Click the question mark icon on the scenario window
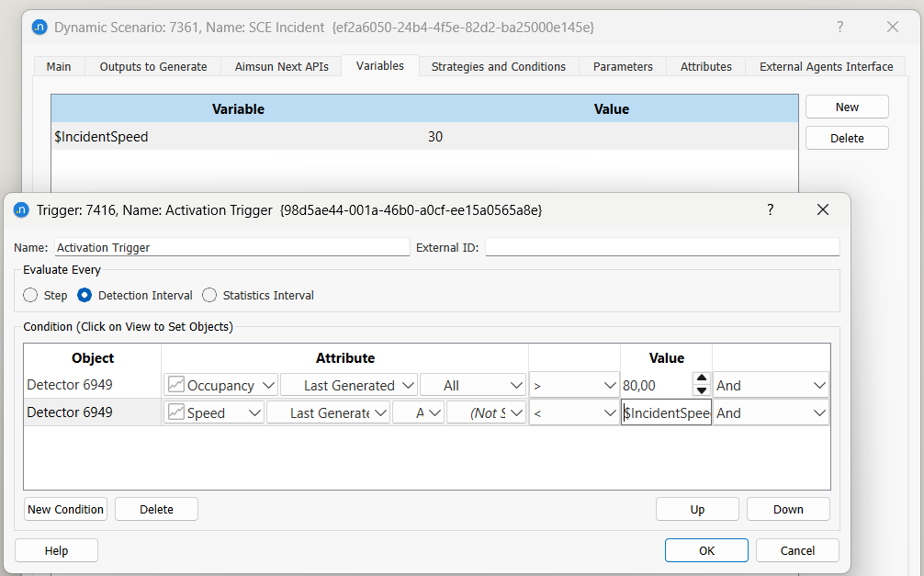This screenshot has height=576, width=924. [x=839, y=28]
